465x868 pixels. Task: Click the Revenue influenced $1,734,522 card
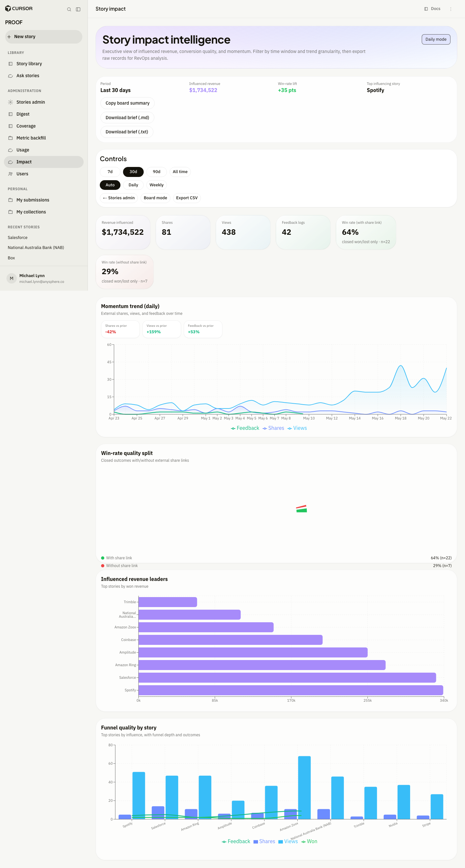pos(123,232)
